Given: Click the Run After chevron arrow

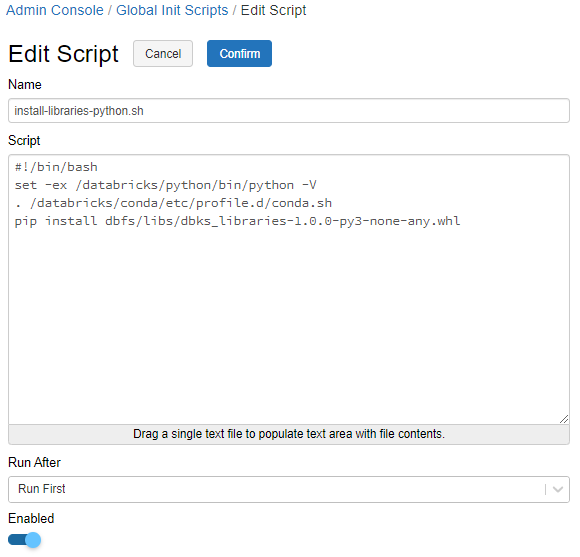Looking at the screenshot, I should (558, 489).
